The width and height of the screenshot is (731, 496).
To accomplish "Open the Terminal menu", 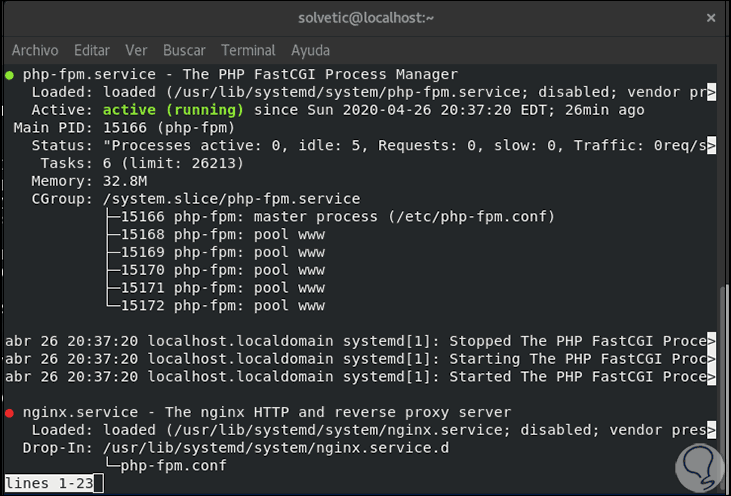I will pos(248,50).
